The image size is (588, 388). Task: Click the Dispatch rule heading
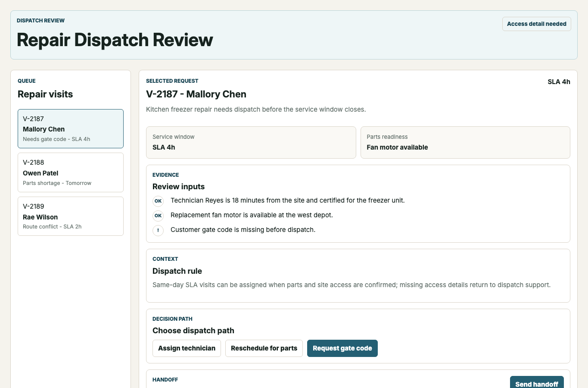point(177,271)
